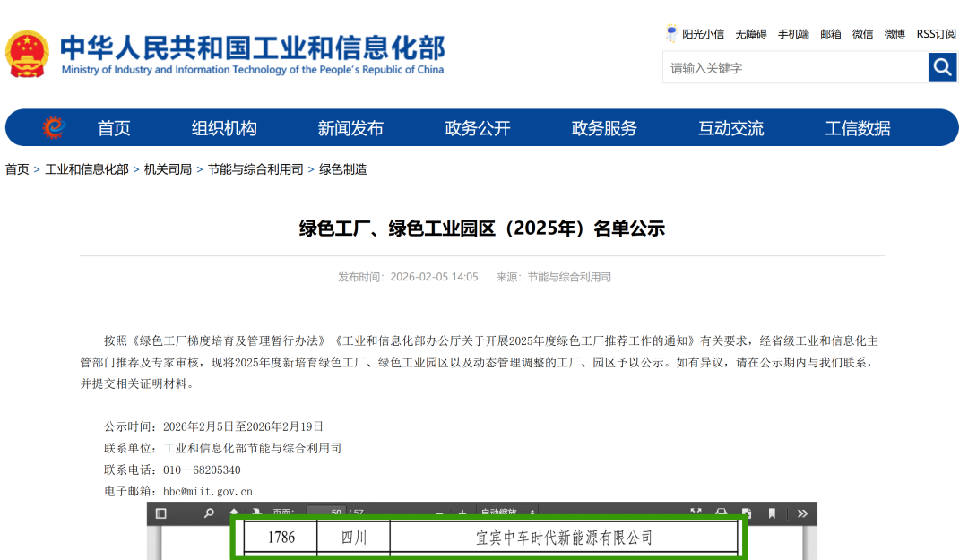Click the PDF print icon

pos(721,513)
